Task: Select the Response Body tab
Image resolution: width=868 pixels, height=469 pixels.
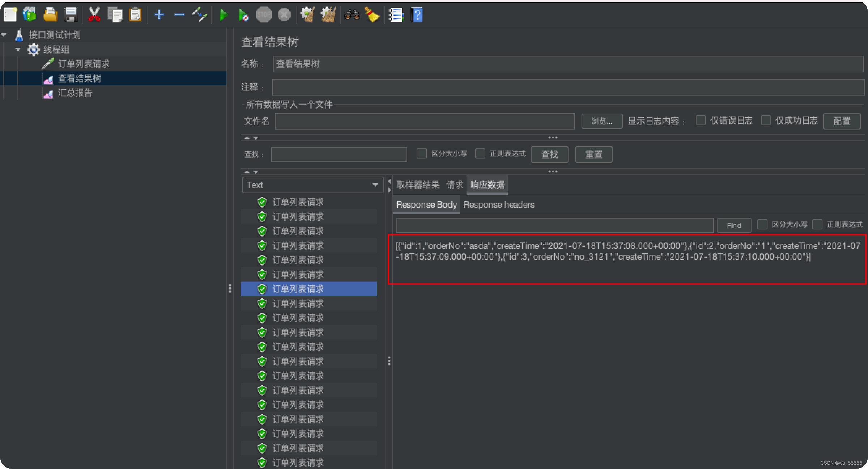Action: pos(426,204)
